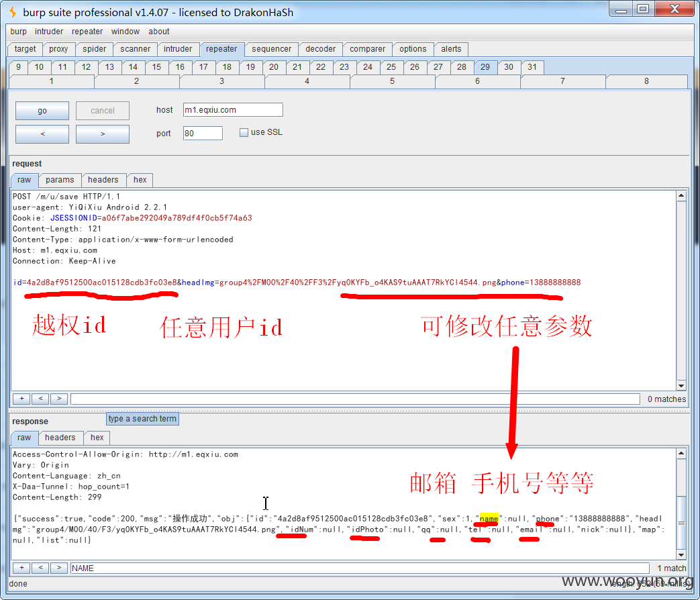
Task: Click the POST /m/u/save request line
Action: [x=66, y=197]
